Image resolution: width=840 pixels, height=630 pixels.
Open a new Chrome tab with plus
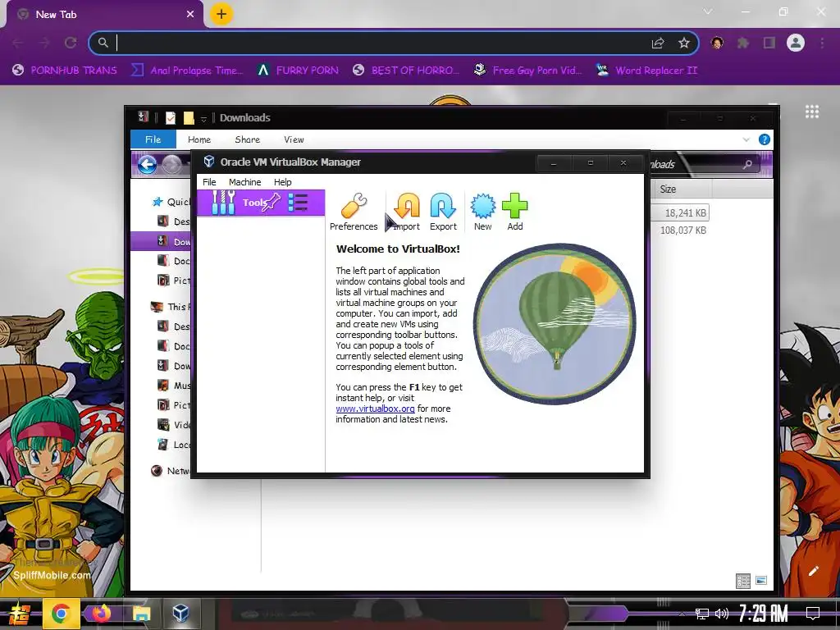(x=221, y=14)
